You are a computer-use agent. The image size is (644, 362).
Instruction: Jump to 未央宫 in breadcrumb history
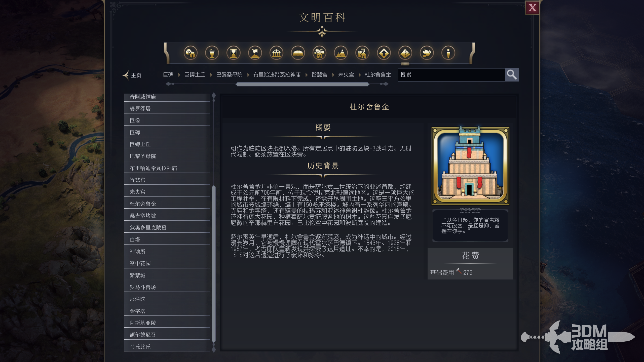346,75
